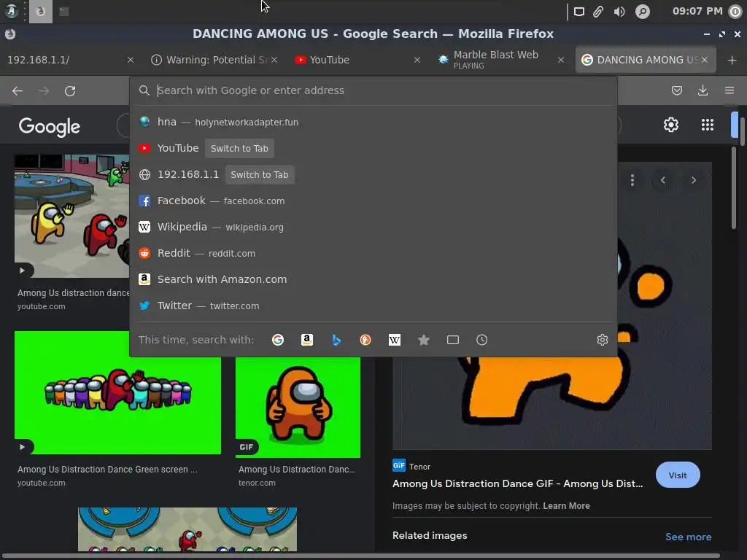The height and width of the screenshot is (560, 747).
Task: Click the display icon in system tray
Action: point(578,12)
